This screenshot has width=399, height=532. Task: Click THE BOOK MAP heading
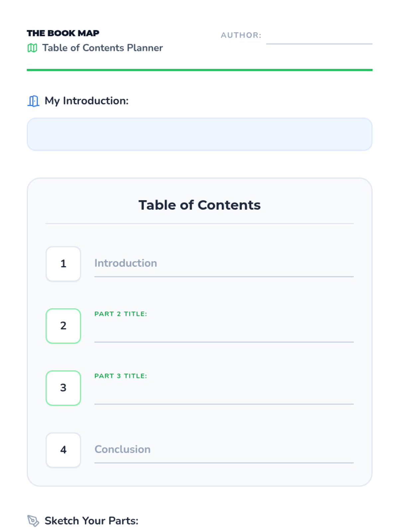coord(63,33)
